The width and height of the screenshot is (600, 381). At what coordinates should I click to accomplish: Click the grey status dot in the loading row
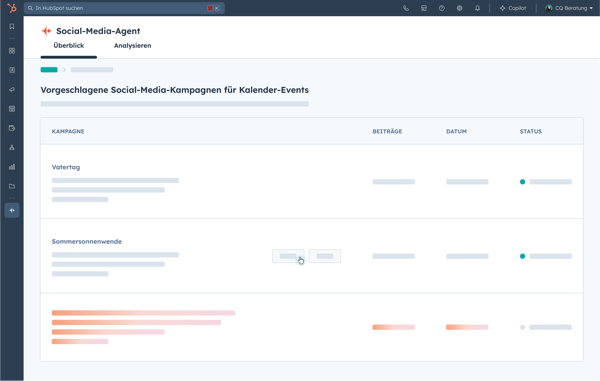(x=522, y=327)
